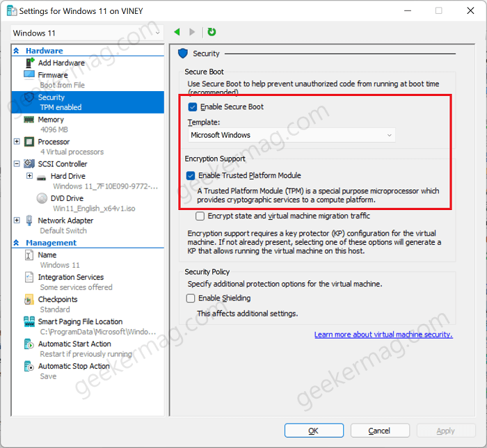Click 'TPM enabled' text under Security
This screenshot has height=448, width=487.
[61, 107]
